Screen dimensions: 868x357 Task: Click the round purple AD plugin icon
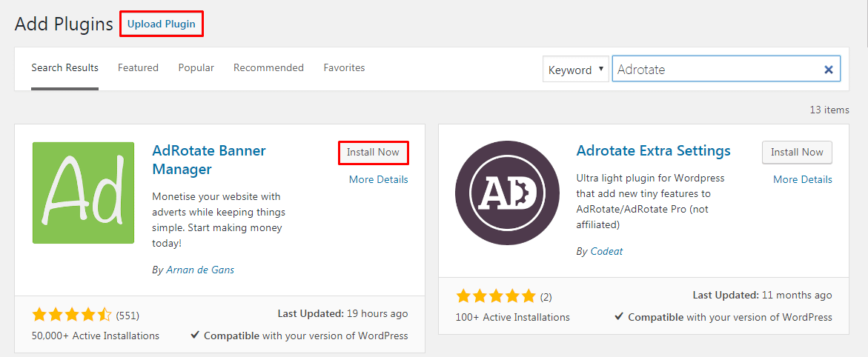coord(508,193)
